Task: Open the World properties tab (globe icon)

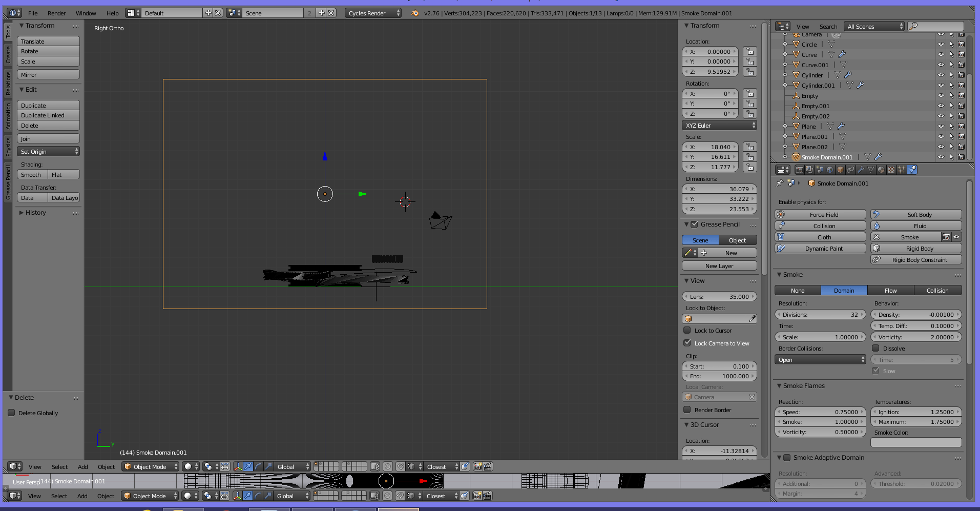Action: pos(830,170)
